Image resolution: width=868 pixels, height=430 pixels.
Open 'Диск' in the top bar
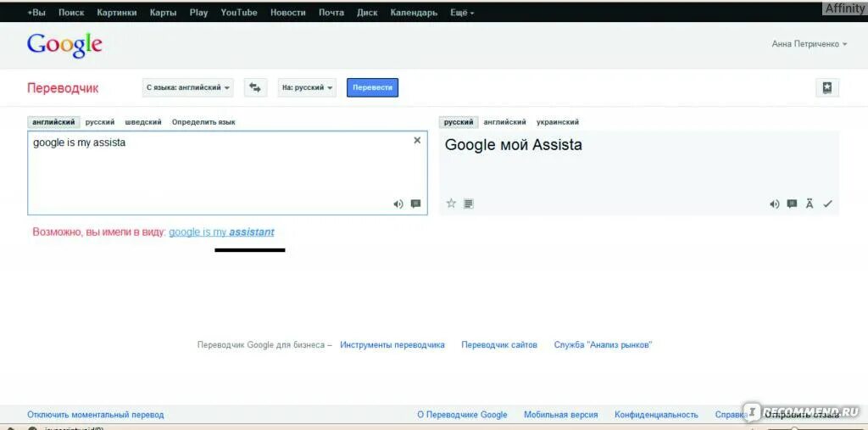click(367, 12)
